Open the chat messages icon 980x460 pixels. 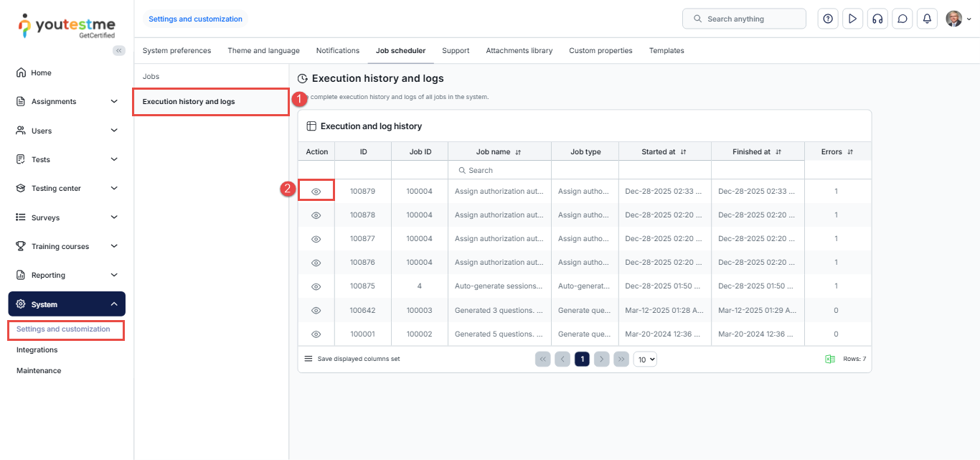pyautogui.click(x=903, y=19)
